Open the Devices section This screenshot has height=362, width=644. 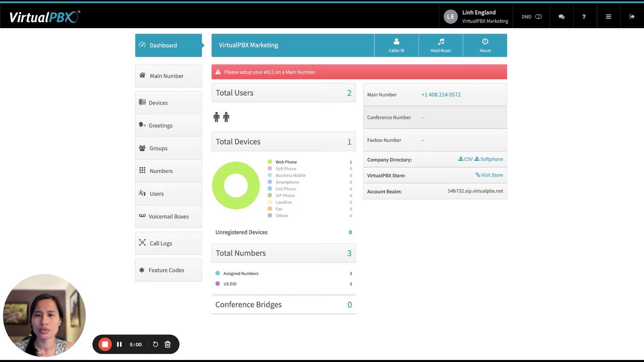tap(169, 103)
